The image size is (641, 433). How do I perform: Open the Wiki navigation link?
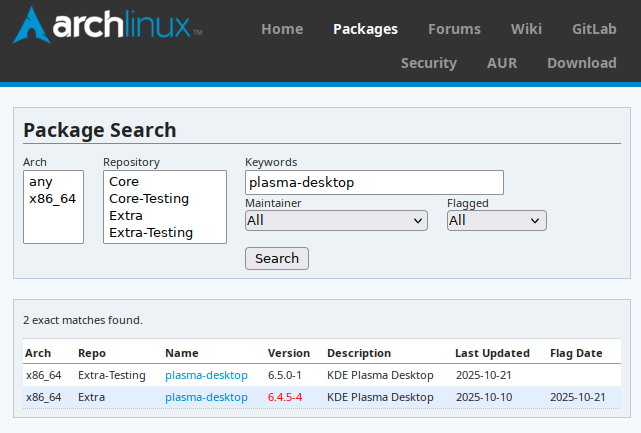pos(526,29)
